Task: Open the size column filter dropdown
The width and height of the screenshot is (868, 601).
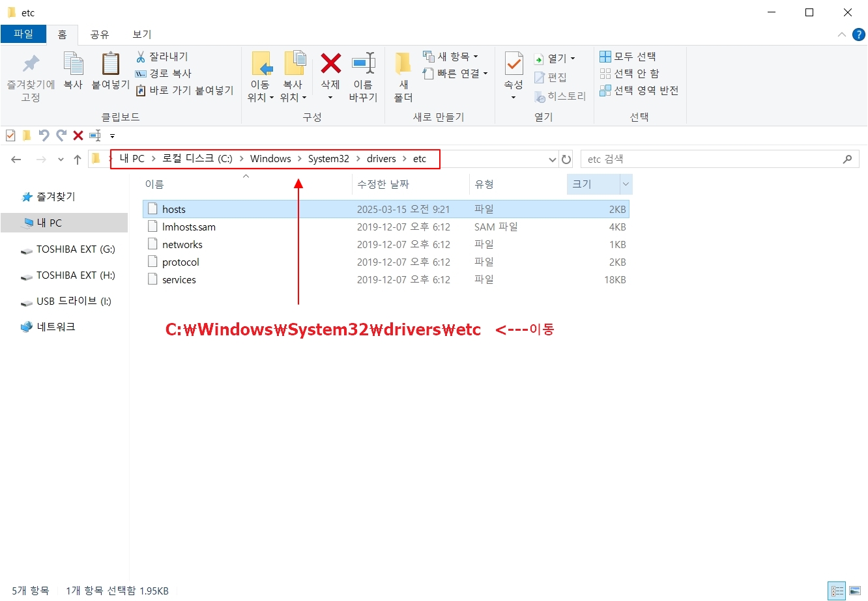Action: (626, 184)
